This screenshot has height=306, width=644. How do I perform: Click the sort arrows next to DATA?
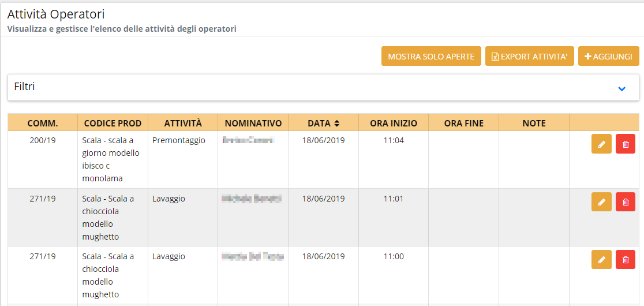click(337, 123)
